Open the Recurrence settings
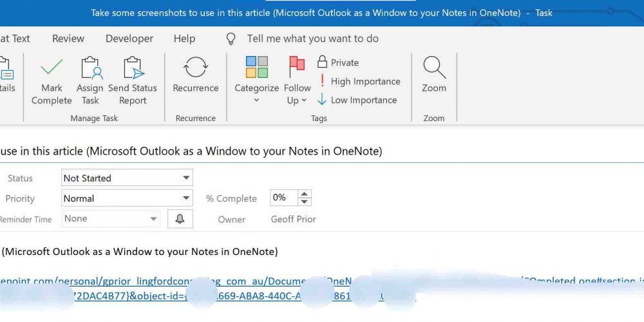Viewport: 644px width, 322px height. coord(196,75)
